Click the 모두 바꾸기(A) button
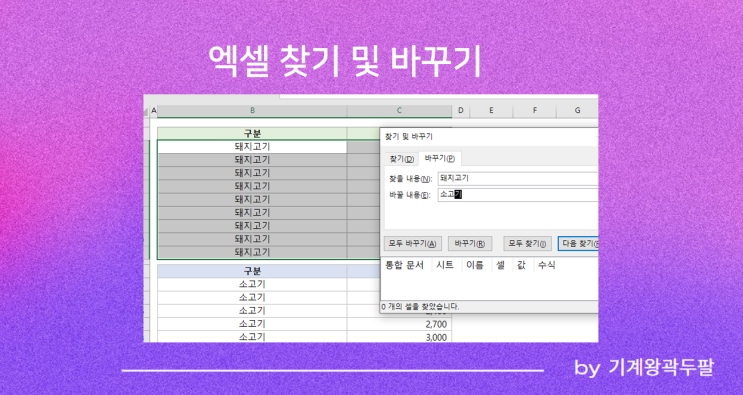Viewport: 743px width, 395px height. (412, 243)
